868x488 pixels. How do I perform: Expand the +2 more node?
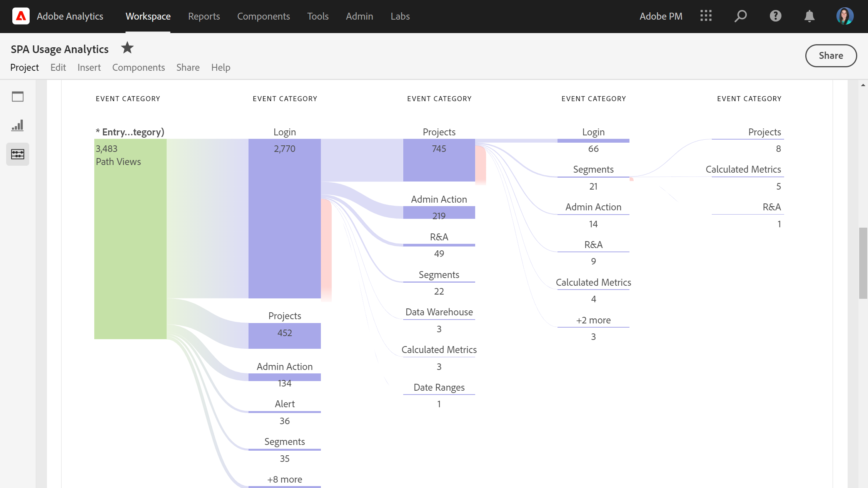(x=593, y=320)
